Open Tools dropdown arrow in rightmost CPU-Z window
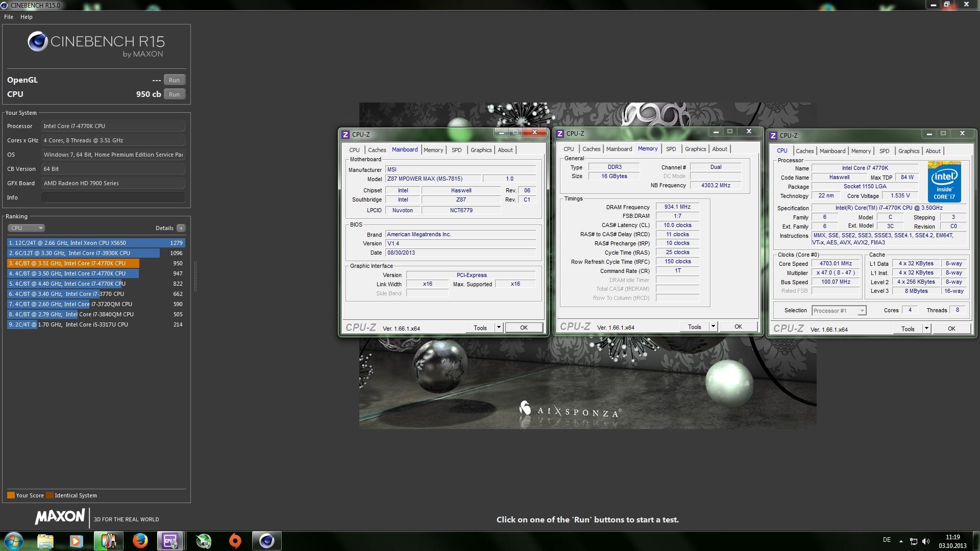This screenshot has width=980, height=551. [x=926, y=329]
